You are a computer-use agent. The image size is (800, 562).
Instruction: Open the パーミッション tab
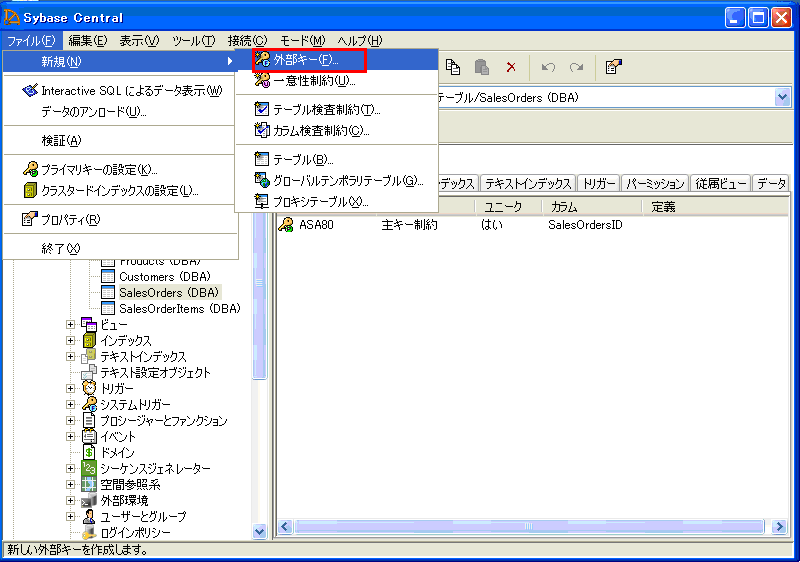pyautogui.click(x=655, y=184)
